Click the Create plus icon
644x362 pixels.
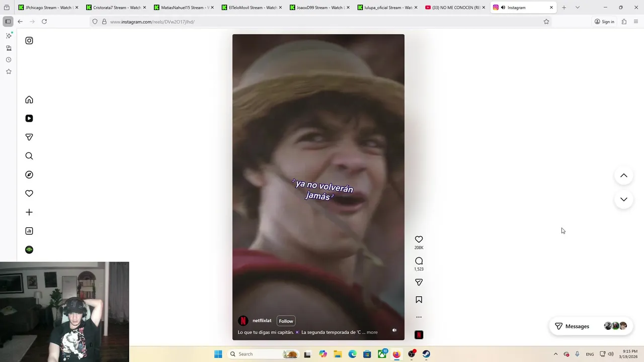point(29,212)
